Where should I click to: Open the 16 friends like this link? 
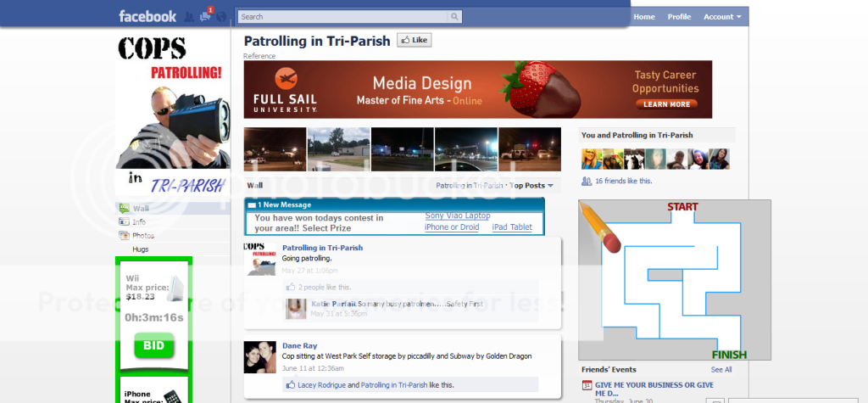point(624,182)
